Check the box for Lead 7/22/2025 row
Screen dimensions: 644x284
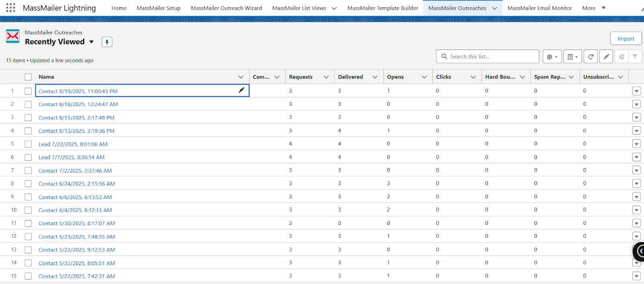[x=28, y=144]
